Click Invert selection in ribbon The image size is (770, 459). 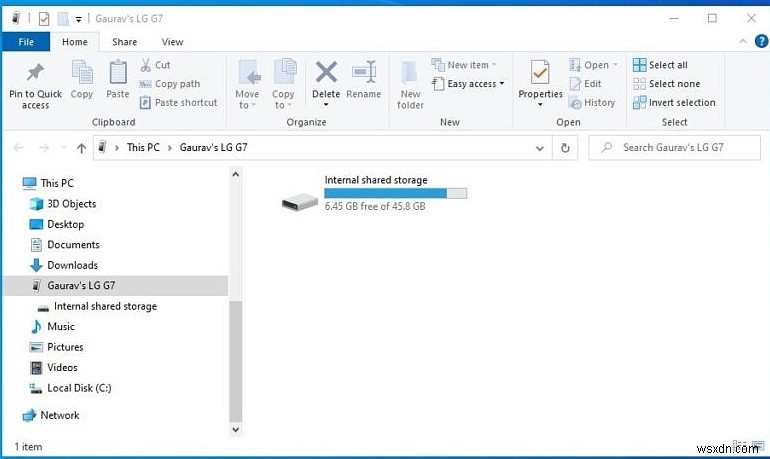point(674,103)
